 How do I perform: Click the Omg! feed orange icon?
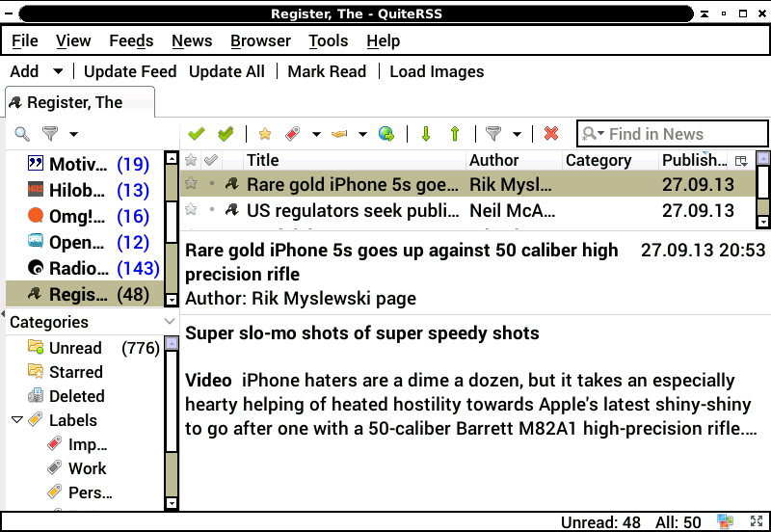[36, 215]
